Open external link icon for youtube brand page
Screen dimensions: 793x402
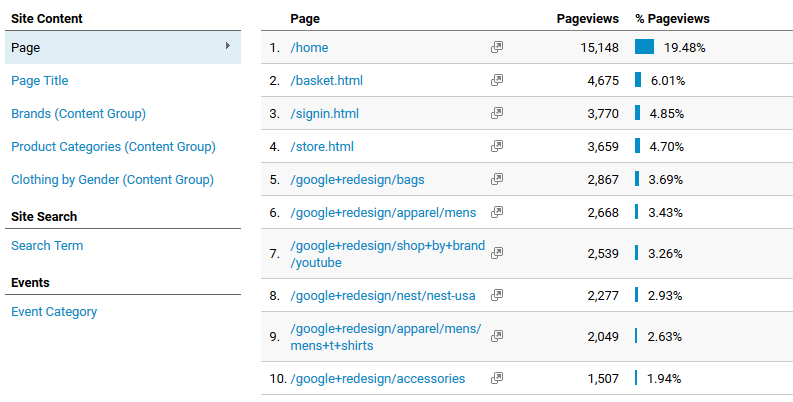tap(497, 253)
